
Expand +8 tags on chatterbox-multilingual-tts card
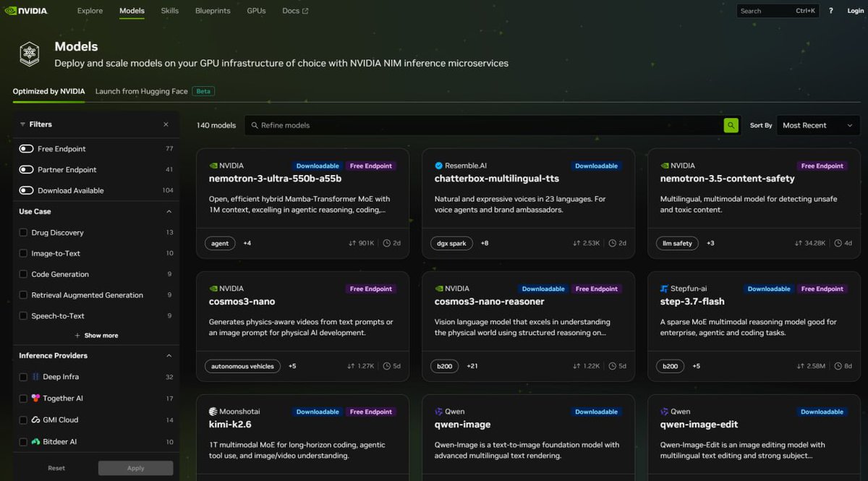pos(485,243)
